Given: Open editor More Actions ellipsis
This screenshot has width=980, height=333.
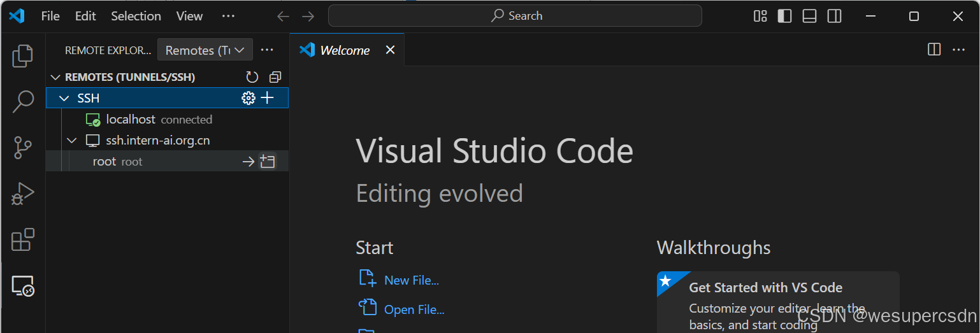Looking at the screenshot, I should click(959, 50).
